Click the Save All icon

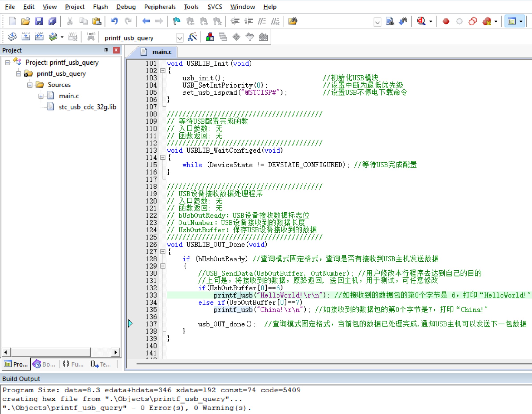[x=52, y=21]
